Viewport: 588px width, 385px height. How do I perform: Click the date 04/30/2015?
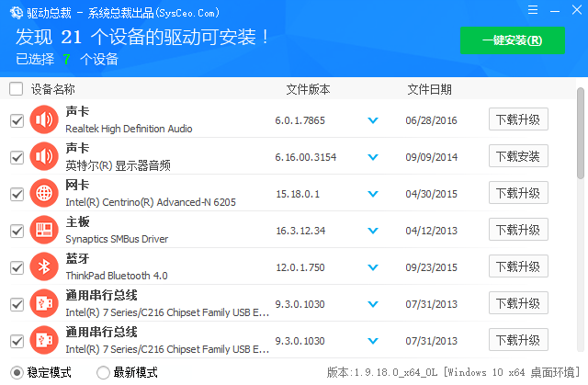tap(431, 194)
